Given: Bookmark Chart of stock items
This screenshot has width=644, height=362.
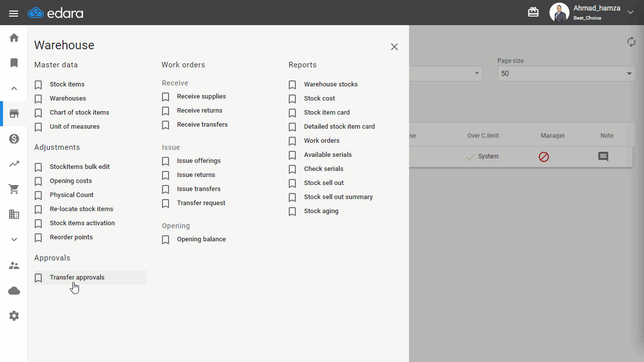Looking at the screenshot, I should click(38, 113).
